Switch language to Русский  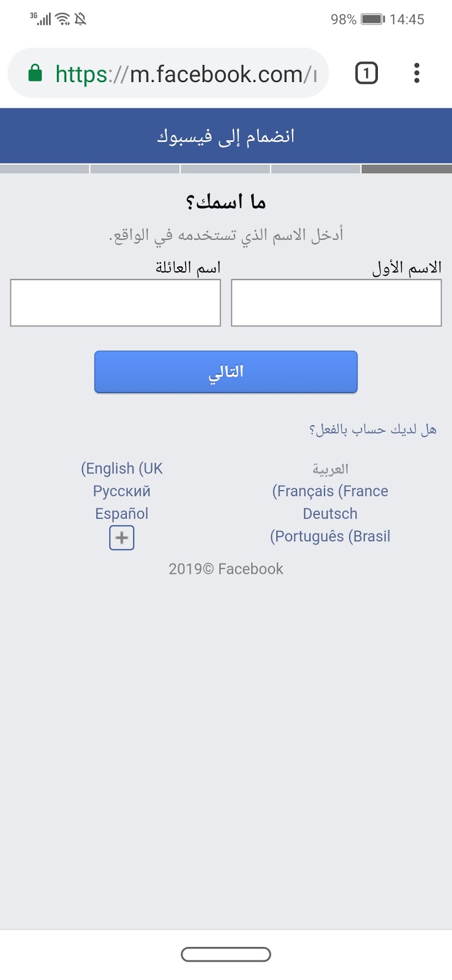coord(122,491)
